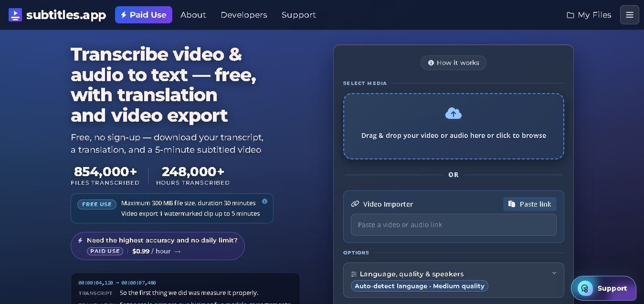
Task: Open the About menu item
Action: pos(193,15)
